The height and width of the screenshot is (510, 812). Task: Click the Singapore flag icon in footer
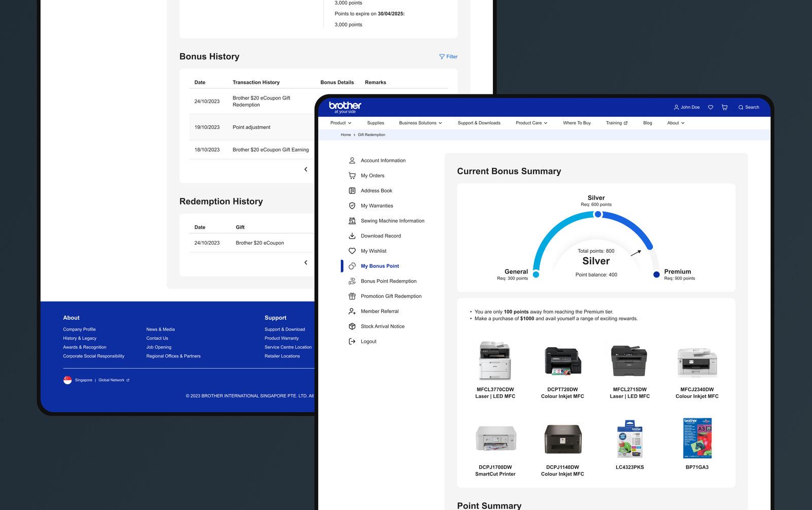[x=67, y=380]
